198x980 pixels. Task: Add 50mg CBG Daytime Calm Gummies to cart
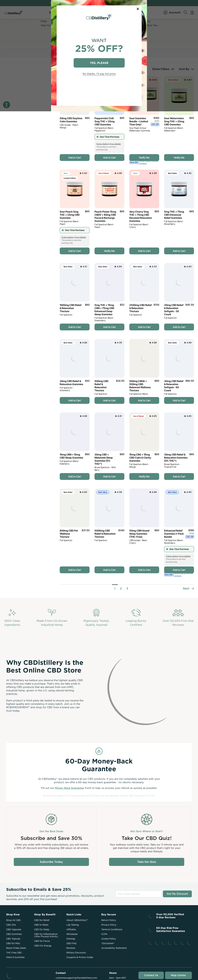[x=75, y=158]
